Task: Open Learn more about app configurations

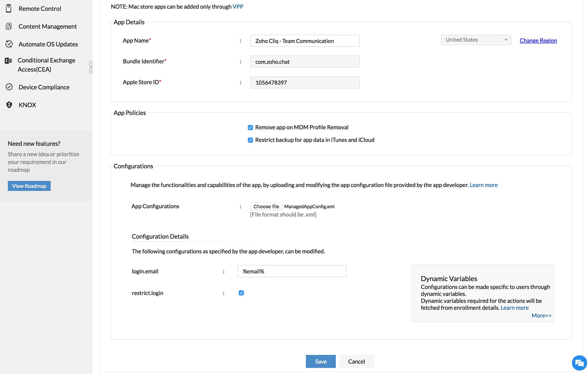Action: click(x=484, y=185)
